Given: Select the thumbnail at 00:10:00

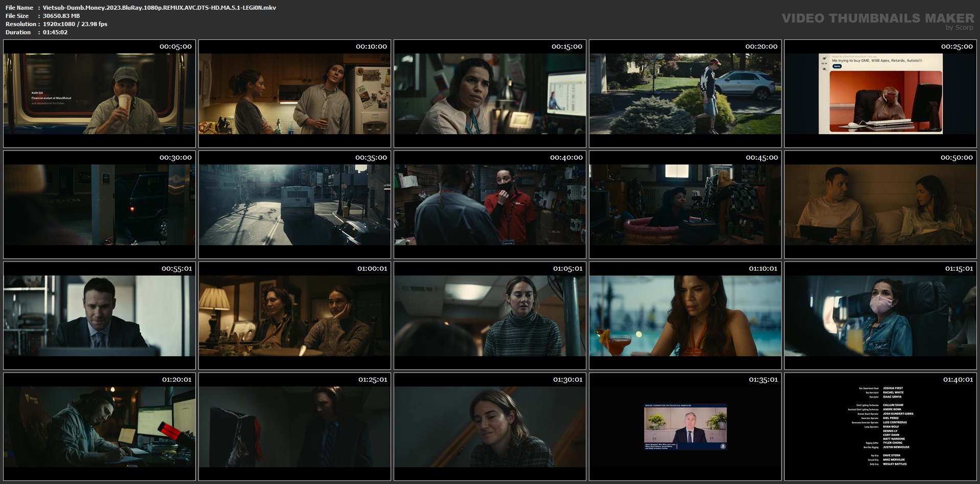Looking at the screenshot, I should pos(294,94).
